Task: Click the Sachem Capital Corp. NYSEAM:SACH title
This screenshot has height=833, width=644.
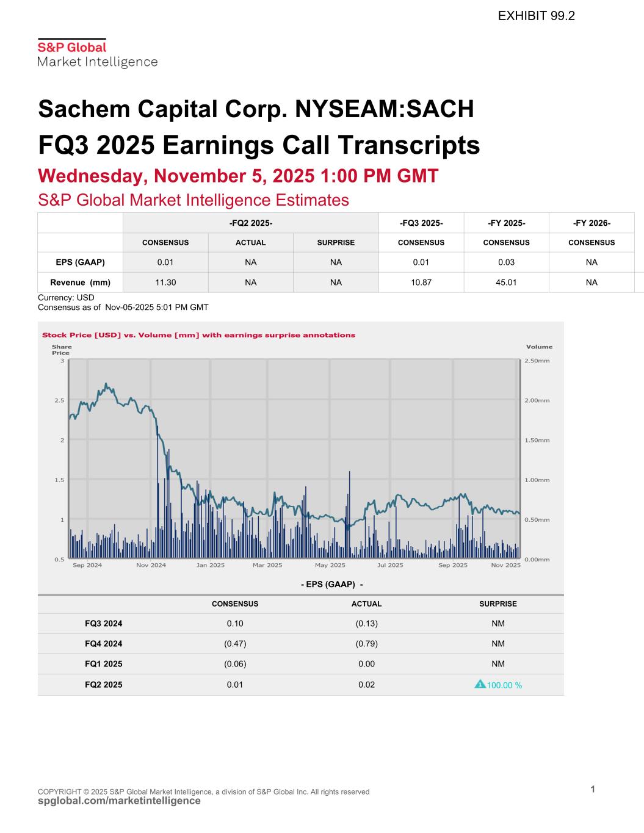Action: [256, 109]
